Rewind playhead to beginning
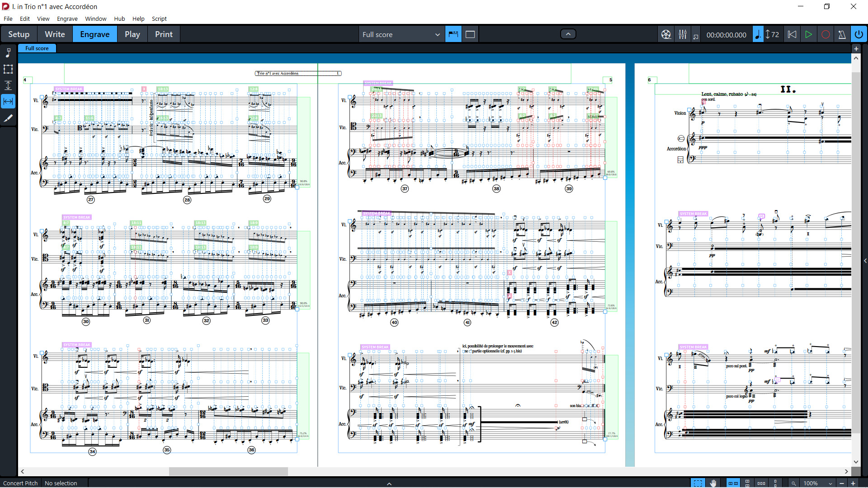This screenshot has height=488, width=868. point(792,34)
